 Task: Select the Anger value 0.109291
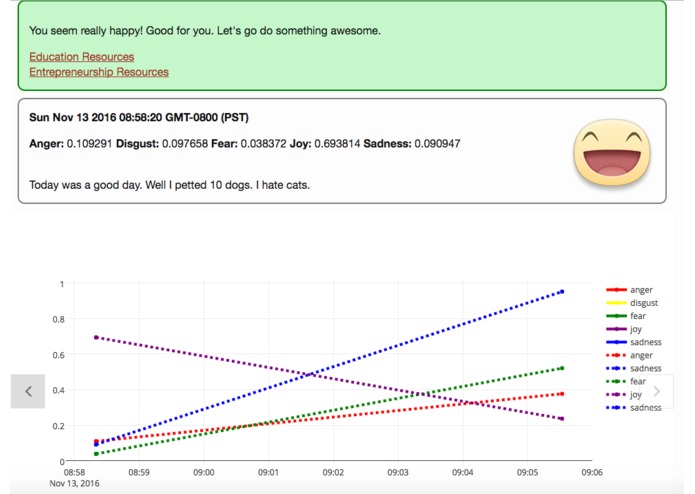pos(89,144)
